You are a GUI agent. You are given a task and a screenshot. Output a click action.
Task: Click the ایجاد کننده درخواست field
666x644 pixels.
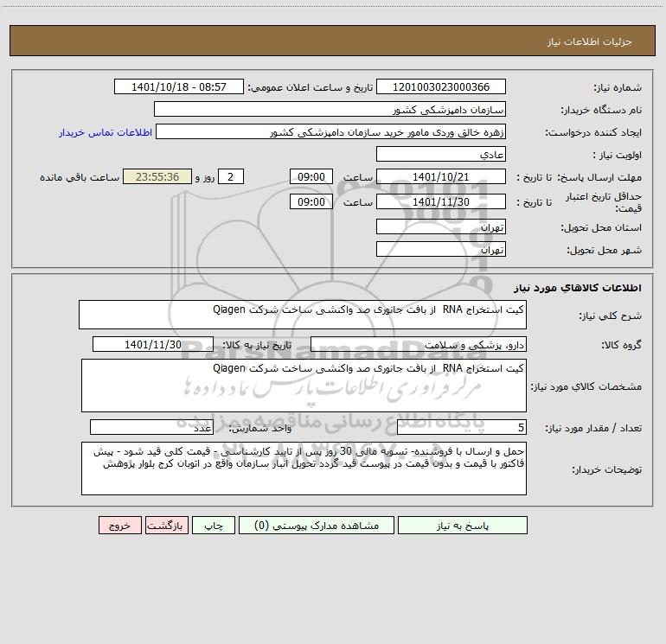pyautogui.click(x=331, y=131)
